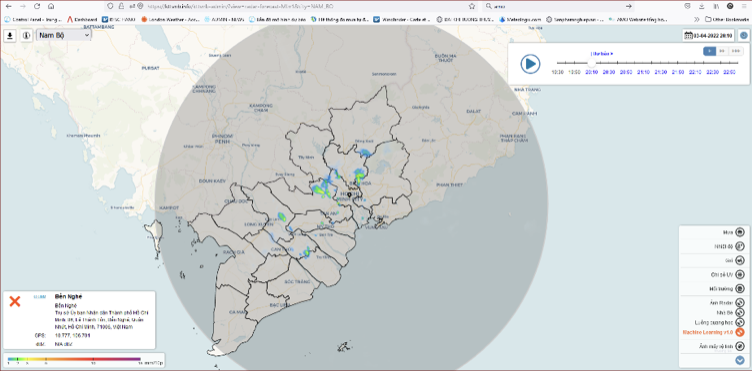The height and width of the screenshot is (374, 752).
Task: Toggle the Ảnh mây vệ tinh layer icon
Action: coord(740,346)
